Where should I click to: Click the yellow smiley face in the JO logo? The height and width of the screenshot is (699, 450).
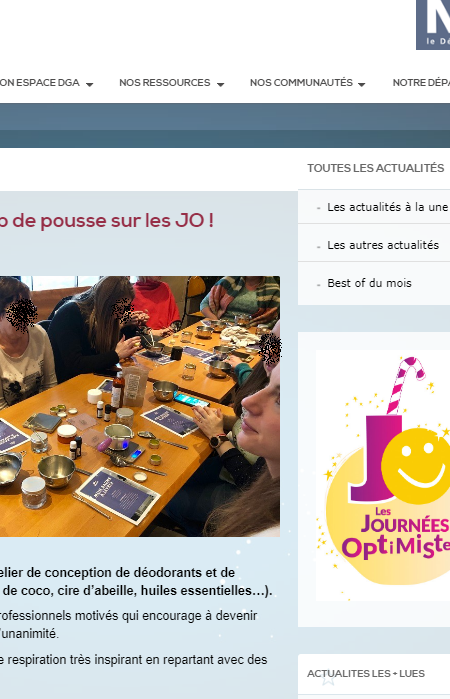(x=416, y=466)
